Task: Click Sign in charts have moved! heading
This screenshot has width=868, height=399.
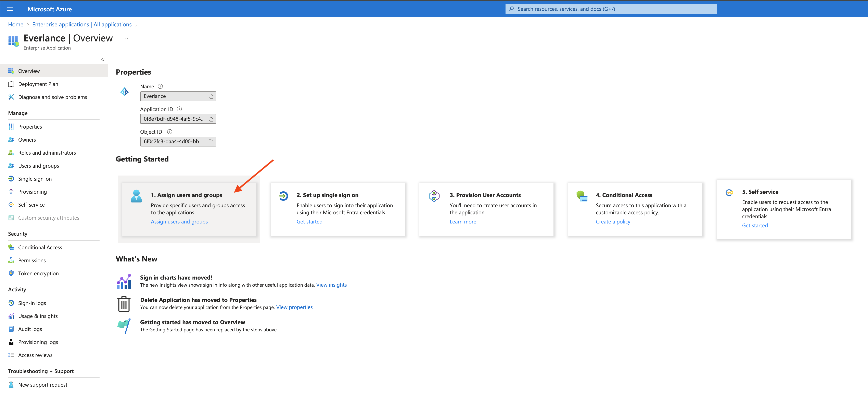Action: click(176, 278)
